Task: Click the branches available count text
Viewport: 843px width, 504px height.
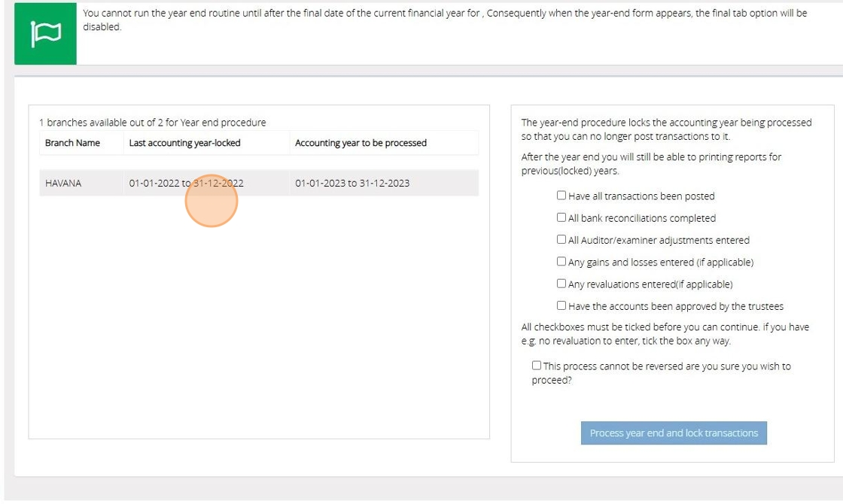Action: click(152, 123)
